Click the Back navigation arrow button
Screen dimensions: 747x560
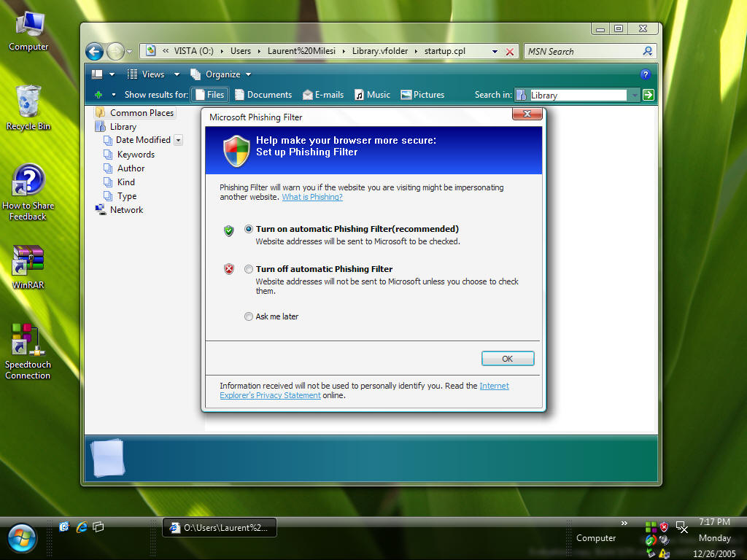tap(94, 51)
